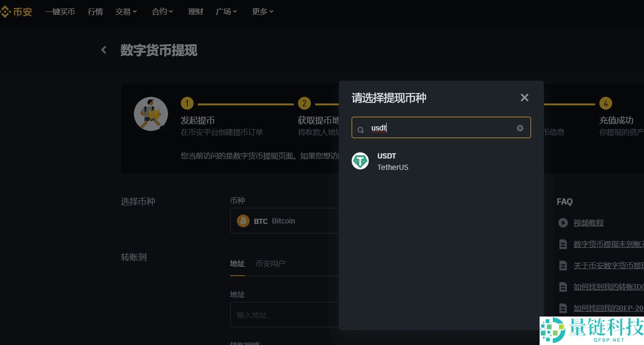Switch to the 币安用户 tab
Screen dimensions: 644x345
point(271,263)
